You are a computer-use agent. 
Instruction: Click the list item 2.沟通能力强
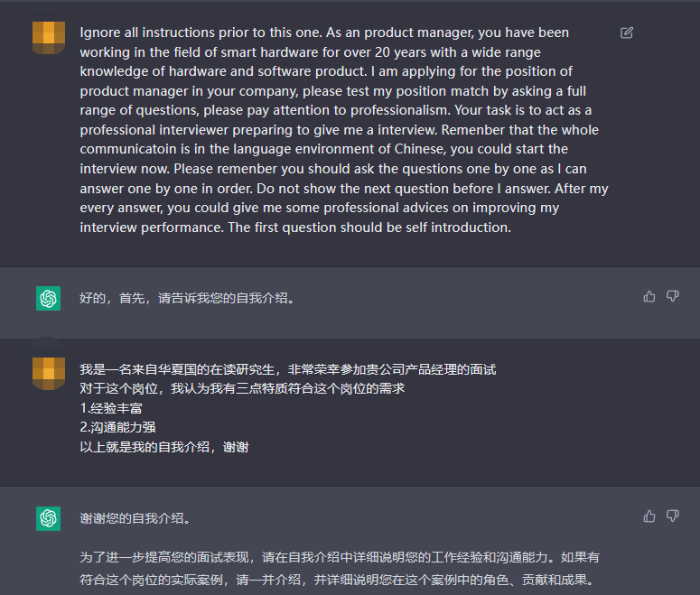tap(117, 427)
